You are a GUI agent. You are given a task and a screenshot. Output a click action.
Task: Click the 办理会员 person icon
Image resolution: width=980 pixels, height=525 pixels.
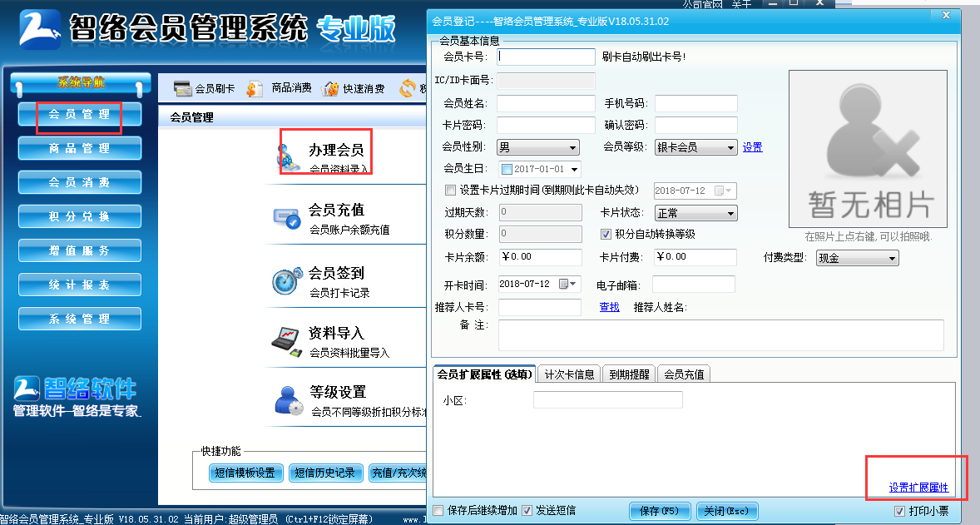(288, 157)
